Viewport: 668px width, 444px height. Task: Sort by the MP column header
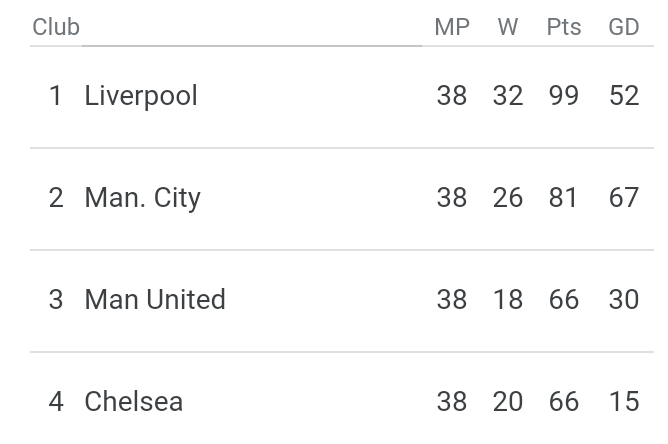pos(452,27)
